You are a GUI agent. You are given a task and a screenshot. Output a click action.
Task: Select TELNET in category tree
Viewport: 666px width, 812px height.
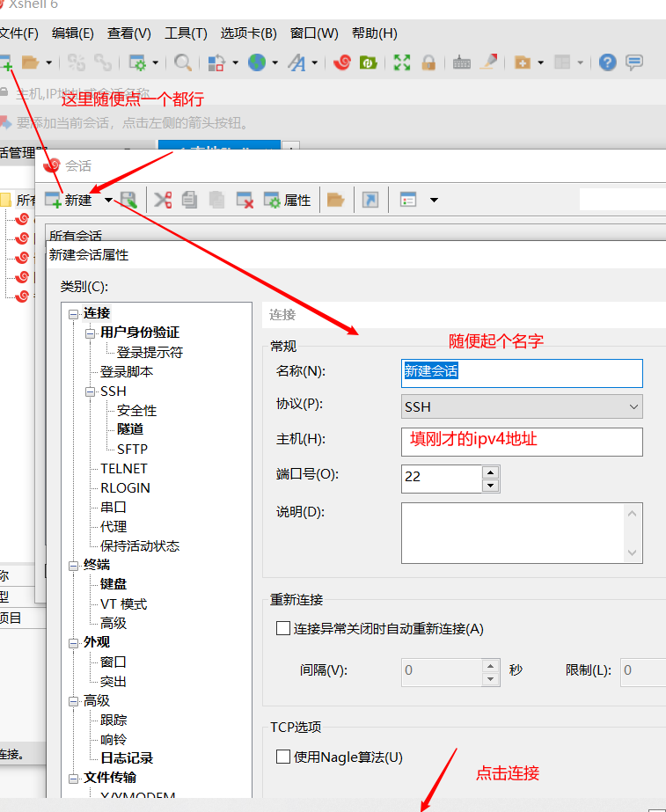click(x=124, y=469)
